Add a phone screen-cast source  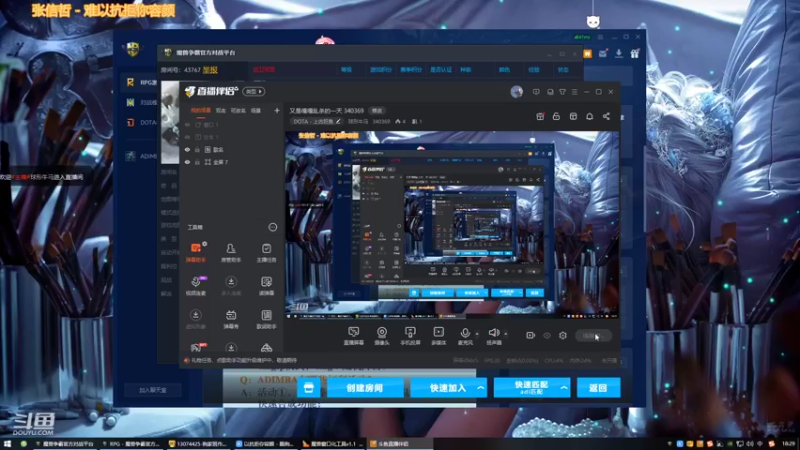tap(410, 336)
